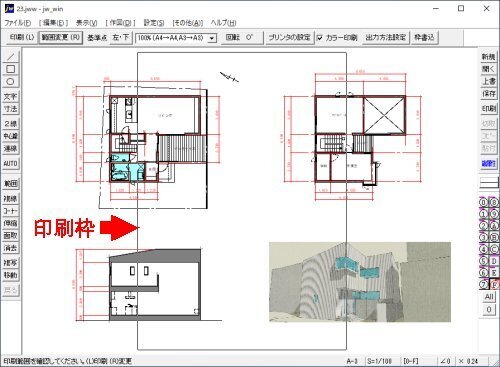Viewport: 500px width, 367px height.
Task: Click the line color/type swatch in right toolbar
Action: click(x=489, y=182)
